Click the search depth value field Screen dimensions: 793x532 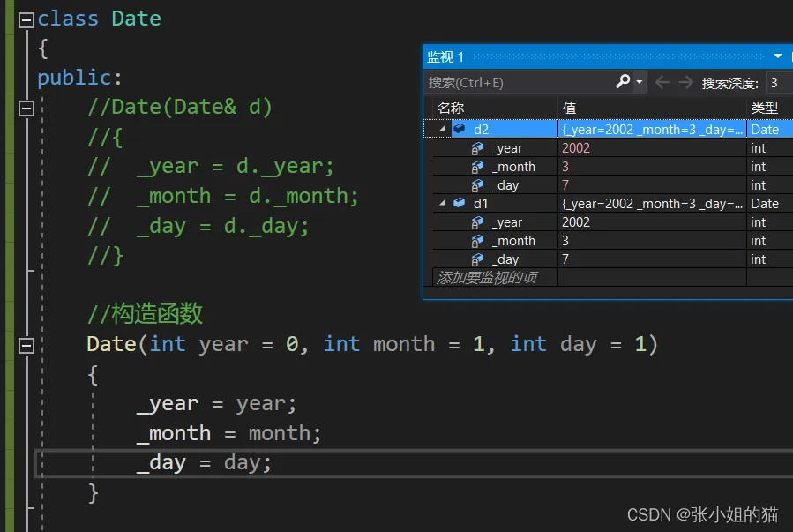click(x=779, y=82)
